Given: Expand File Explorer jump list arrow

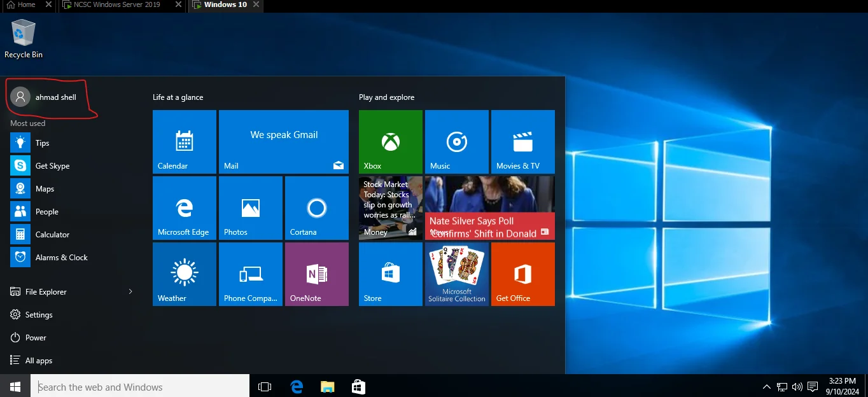Looking at the screenshot, I should click(x=130, y=292).
